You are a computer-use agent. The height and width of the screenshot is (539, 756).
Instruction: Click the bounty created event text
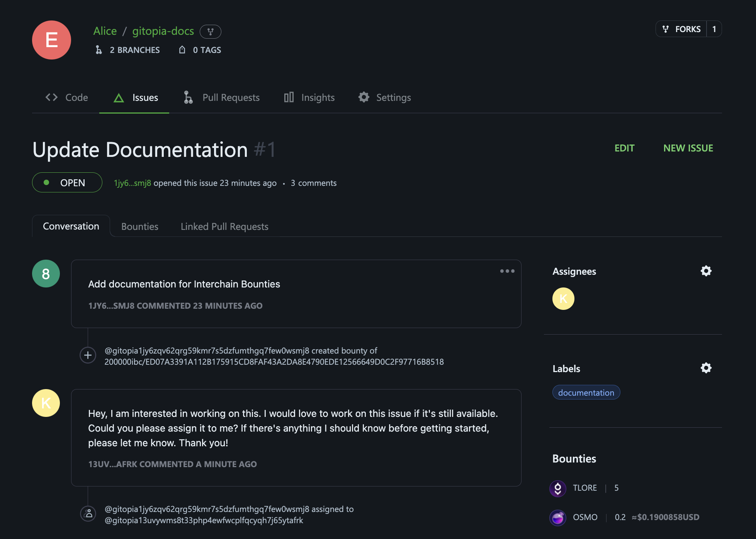(274, 356)
